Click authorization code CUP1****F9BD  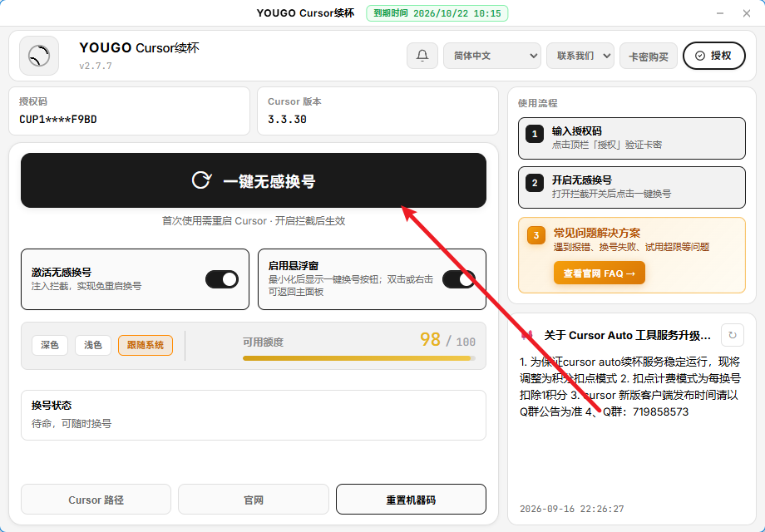click(x=58, y=120)
